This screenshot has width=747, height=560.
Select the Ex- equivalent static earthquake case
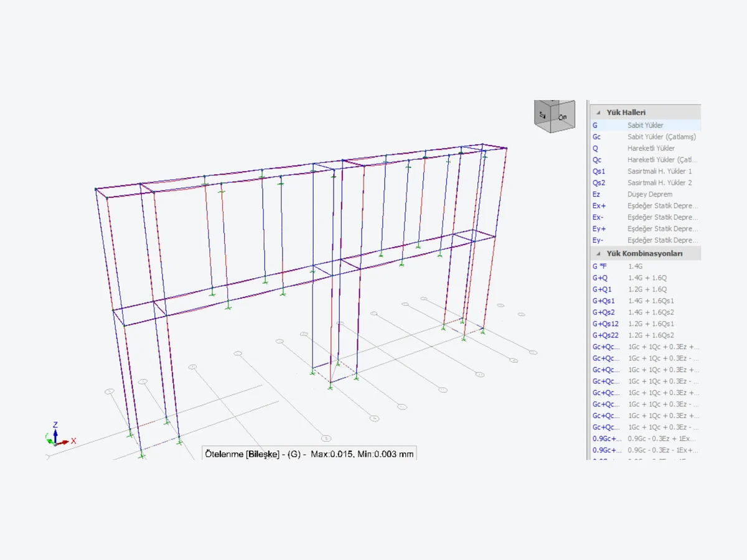click(646, 217)
